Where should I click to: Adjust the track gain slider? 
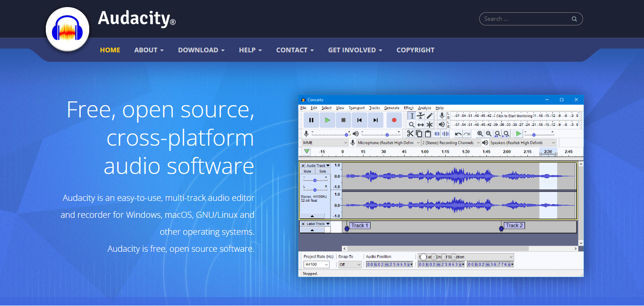(x=315, y=180)
